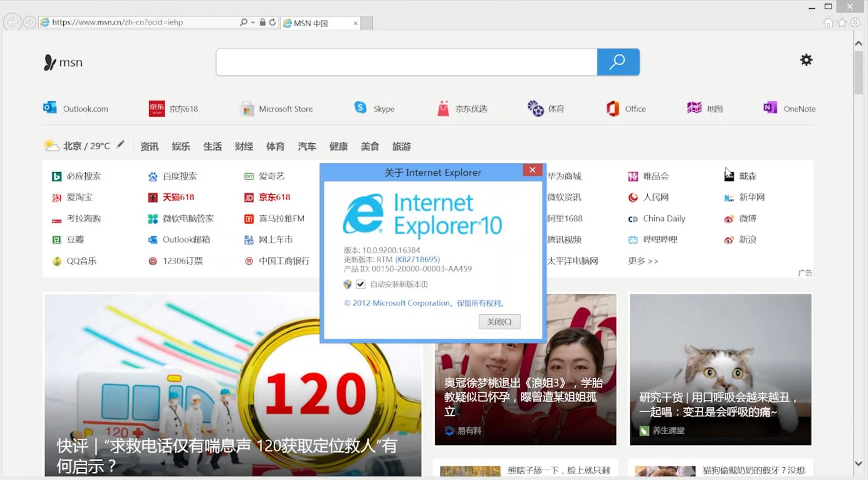Open the 120 ambulance news thumbnail

click(x=233, y=385)
